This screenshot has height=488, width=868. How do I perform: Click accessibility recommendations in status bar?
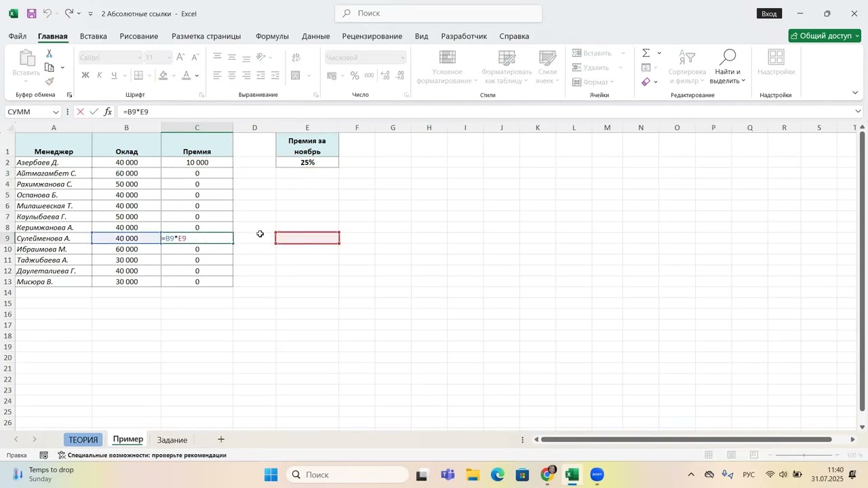(142, 455)
